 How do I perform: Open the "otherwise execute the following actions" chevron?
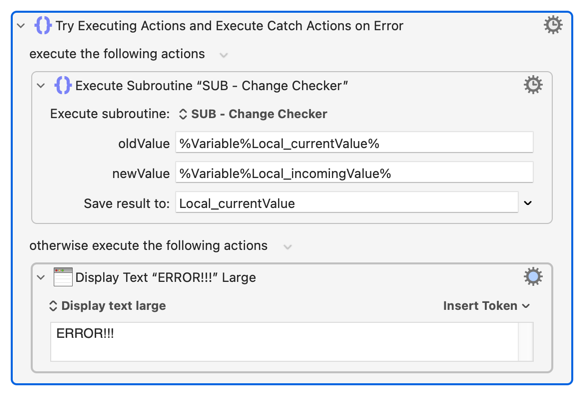point(287,247)
